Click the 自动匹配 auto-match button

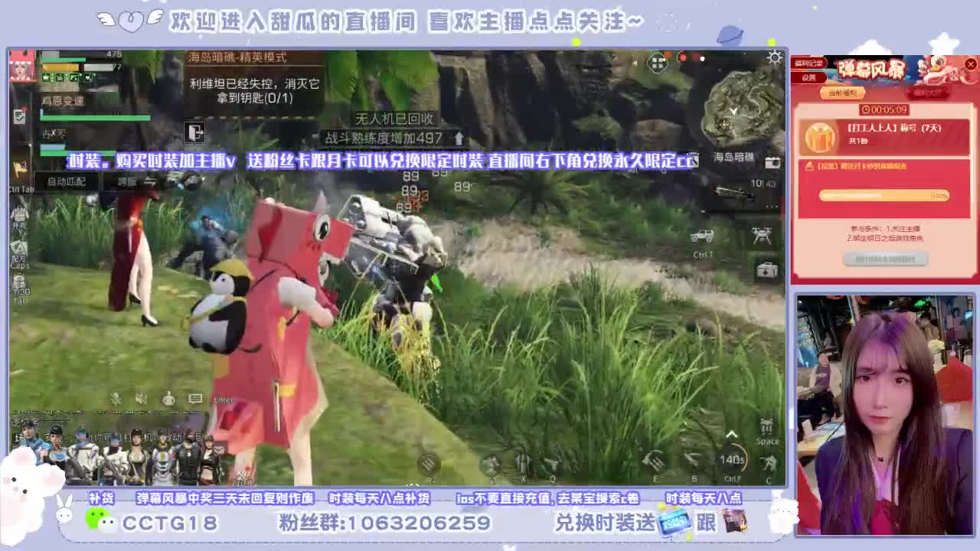point(67,182)
